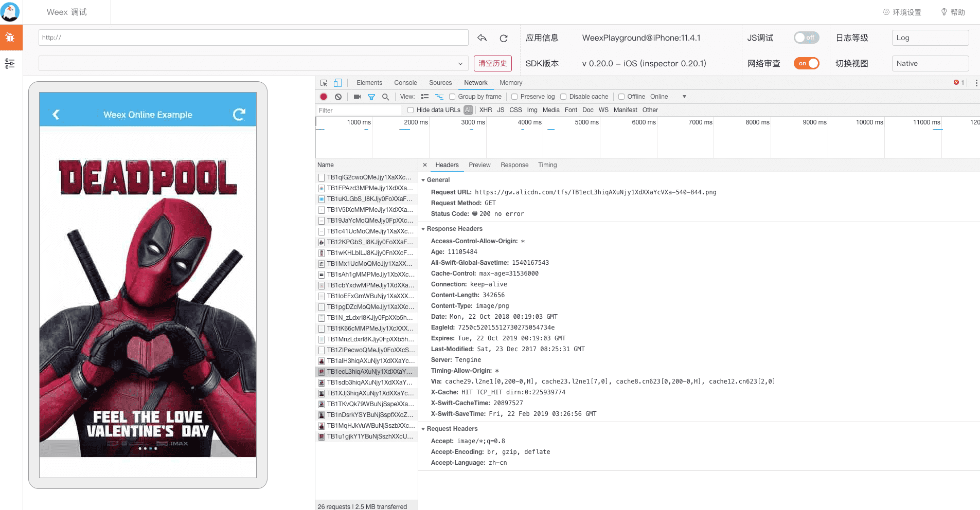
Task: Open the sliders settings sidebar icon
Action: point(10,63)
